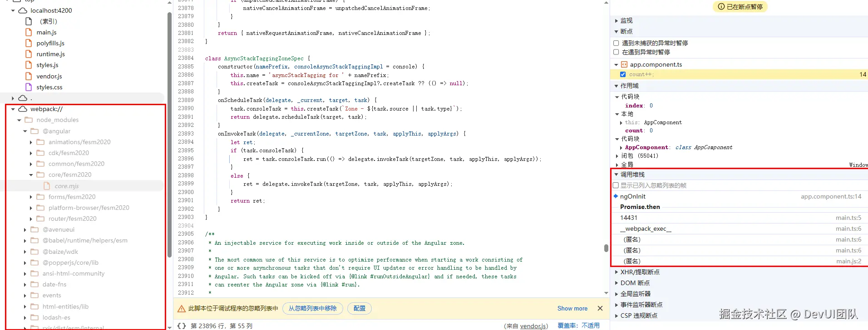Open main.js file icon in tree
The image size is (868, 330).
29,32
